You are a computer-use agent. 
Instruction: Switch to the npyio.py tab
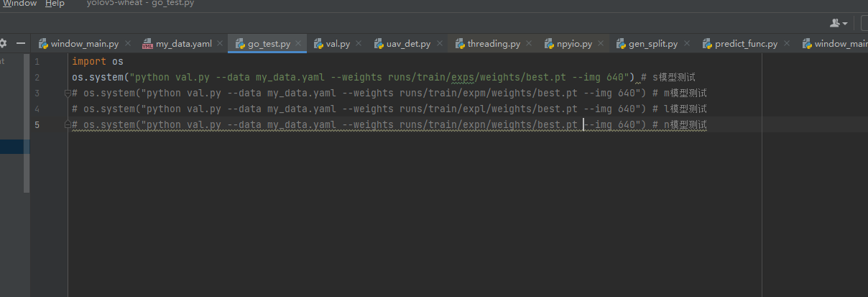[574, 44]
